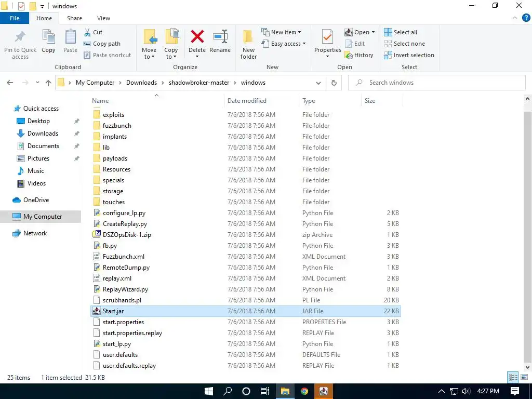Viewport: 532px width, 399px height.
Task: Open Action Center notifications
Action: (x=515, y=391)
